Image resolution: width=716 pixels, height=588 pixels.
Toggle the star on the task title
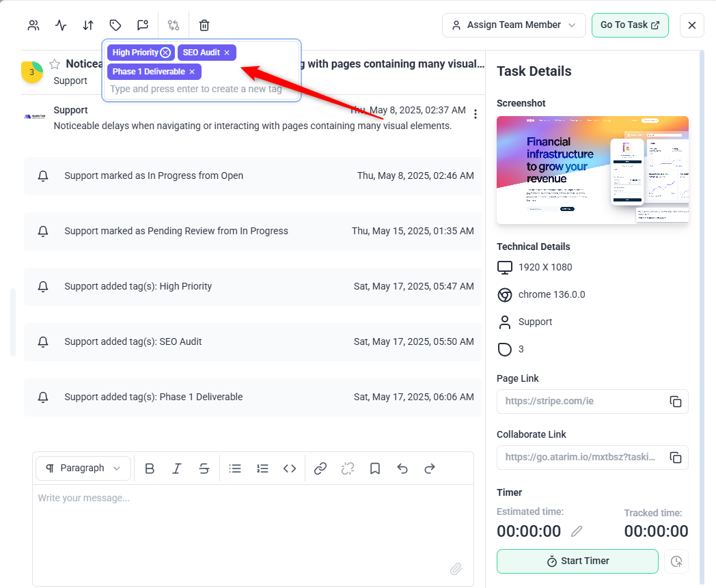click(55, 64)
